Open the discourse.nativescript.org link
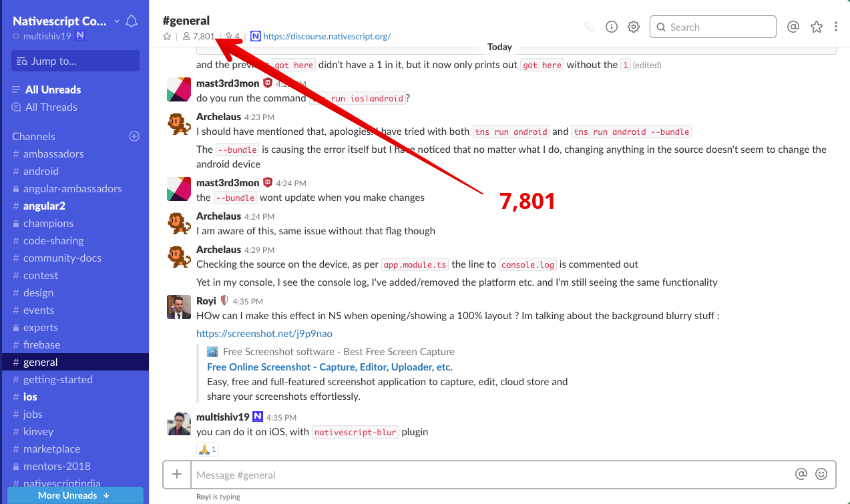The height and width of the screenshot is (504, 850). (x=327, y=37)
